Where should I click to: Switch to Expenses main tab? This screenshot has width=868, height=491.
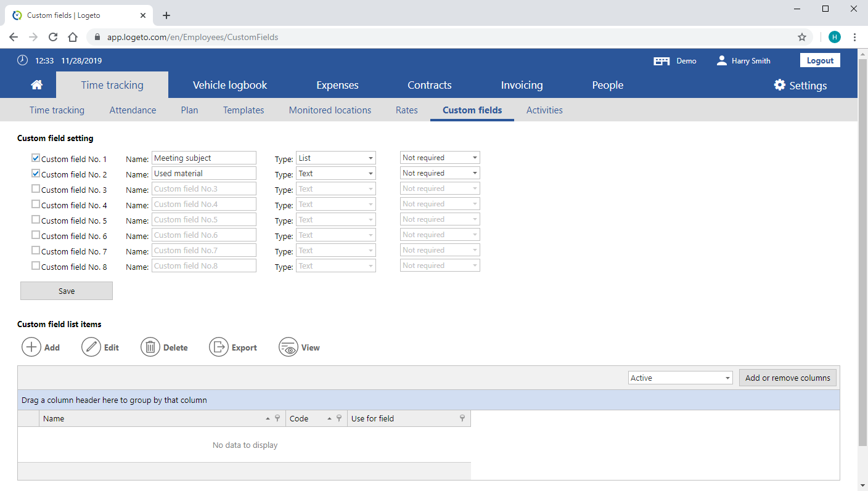point(337,85)
